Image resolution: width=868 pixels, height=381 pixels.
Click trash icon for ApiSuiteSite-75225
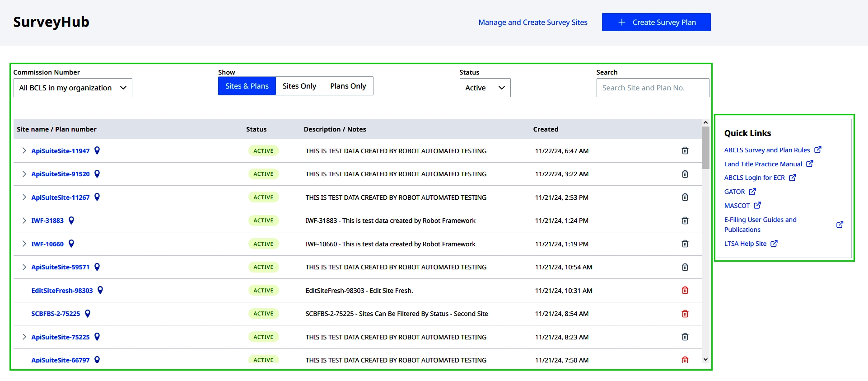click(685, 337)
